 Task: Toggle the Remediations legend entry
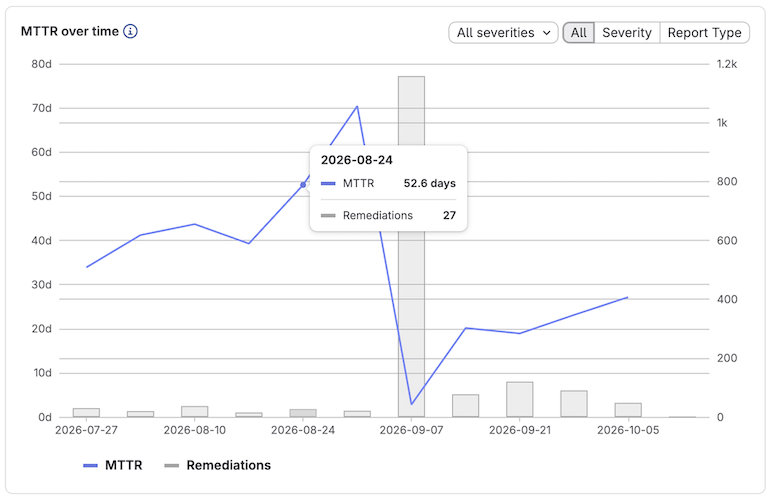point(217,465)
